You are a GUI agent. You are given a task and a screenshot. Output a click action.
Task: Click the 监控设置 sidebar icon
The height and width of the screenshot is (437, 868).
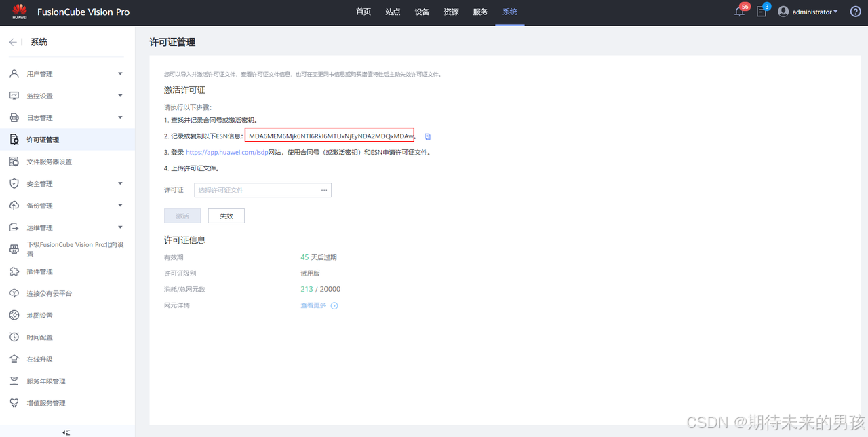14,96
